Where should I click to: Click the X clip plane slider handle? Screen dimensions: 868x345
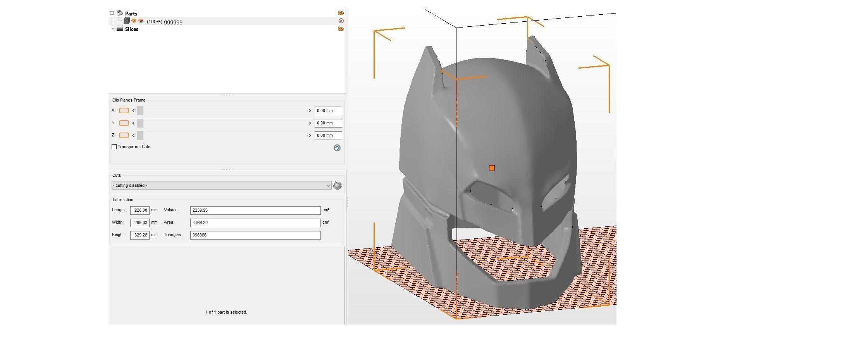[140, 111]
